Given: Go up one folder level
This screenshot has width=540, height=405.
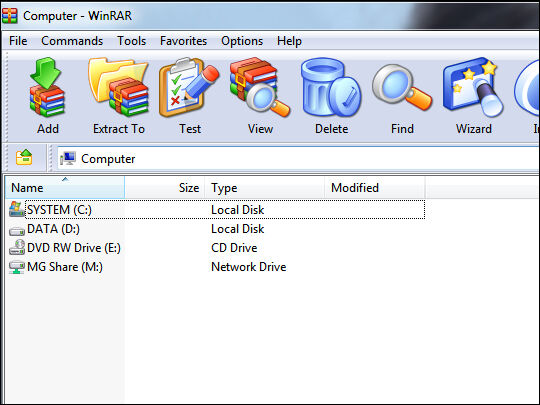Looking at the screenshot, I should click(24, 158).
